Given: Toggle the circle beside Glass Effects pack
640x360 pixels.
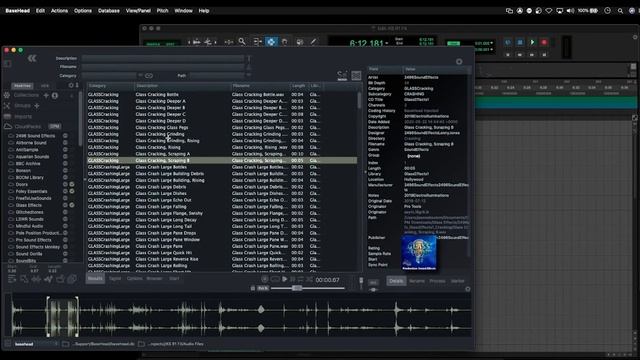Looking at the screenshot, I should coord(65,205).
